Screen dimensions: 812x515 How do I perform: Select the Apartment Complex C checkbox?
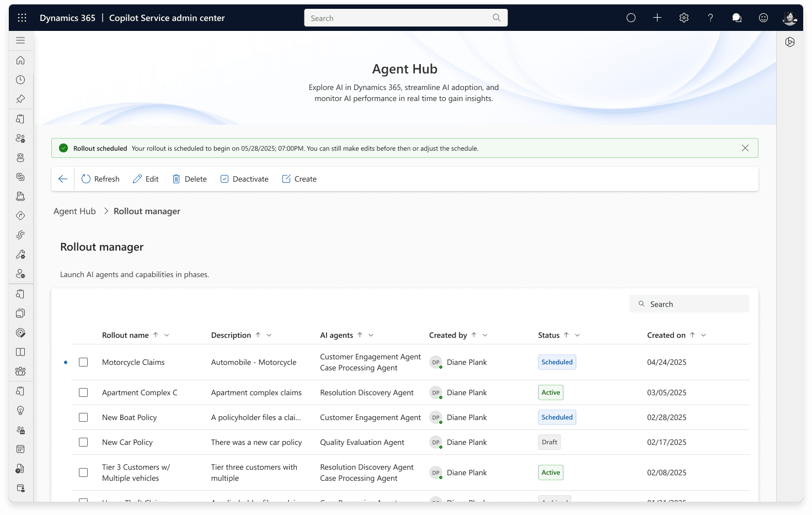(83, 392)
